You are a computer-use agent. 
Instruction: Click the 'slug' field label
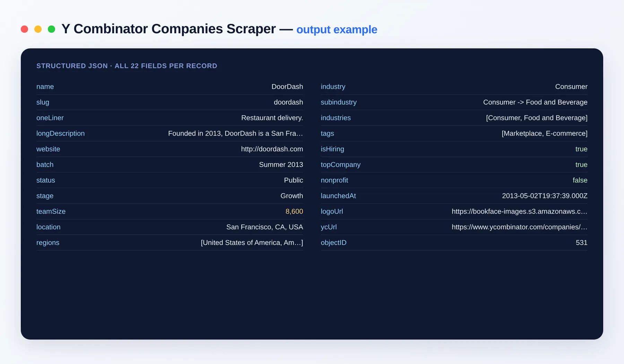(43, 102)
